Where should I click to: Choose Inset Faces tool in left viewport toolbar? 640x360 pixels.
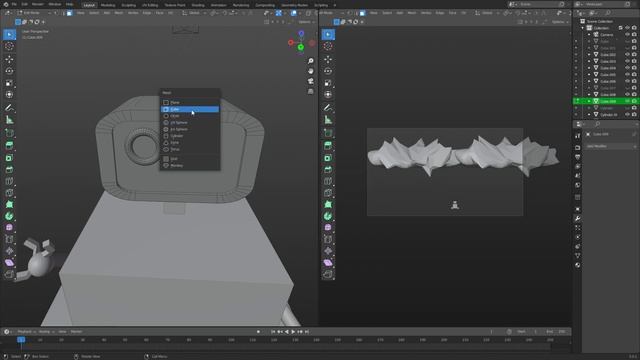click(9, 158)
